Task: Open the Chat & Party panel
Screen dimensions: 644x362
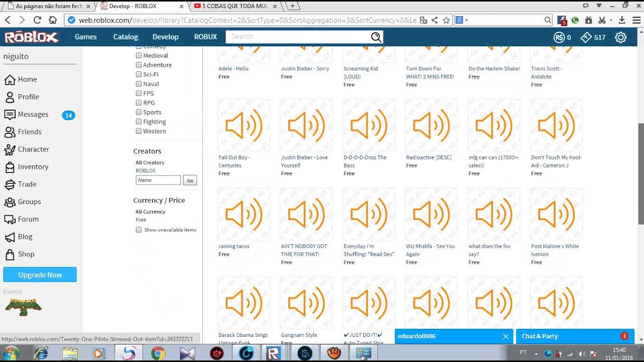Action: click(x=575, y=336)
